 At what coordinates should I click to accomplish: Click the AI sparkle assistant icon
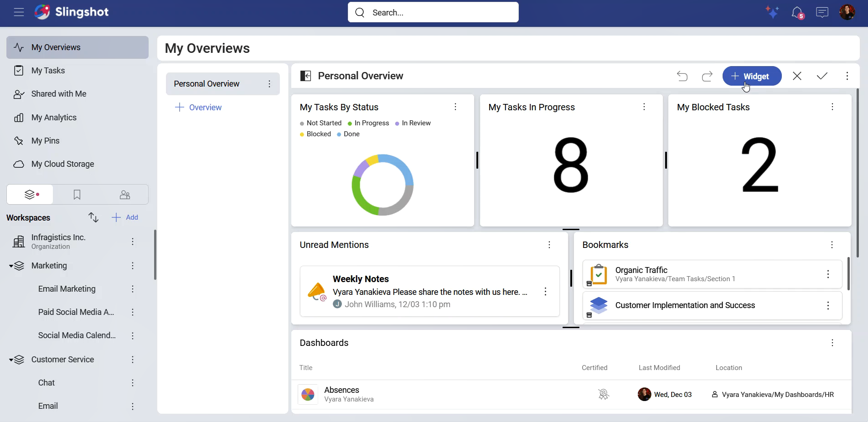(x=772, y=12)
